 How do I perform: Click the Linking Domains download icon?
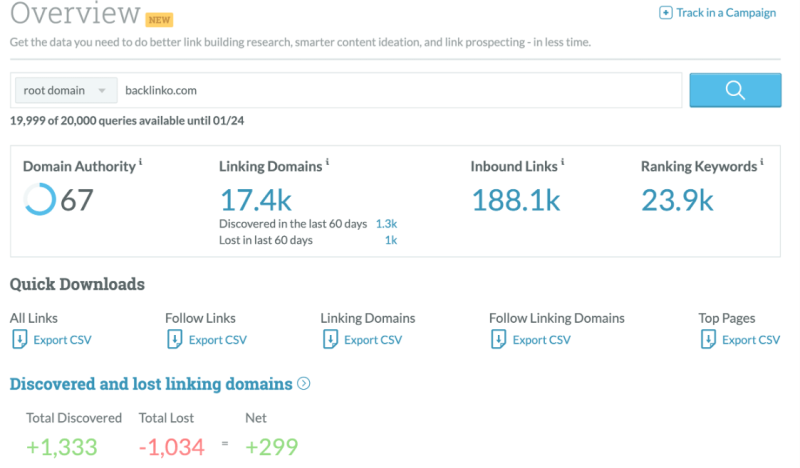[330, 339]
